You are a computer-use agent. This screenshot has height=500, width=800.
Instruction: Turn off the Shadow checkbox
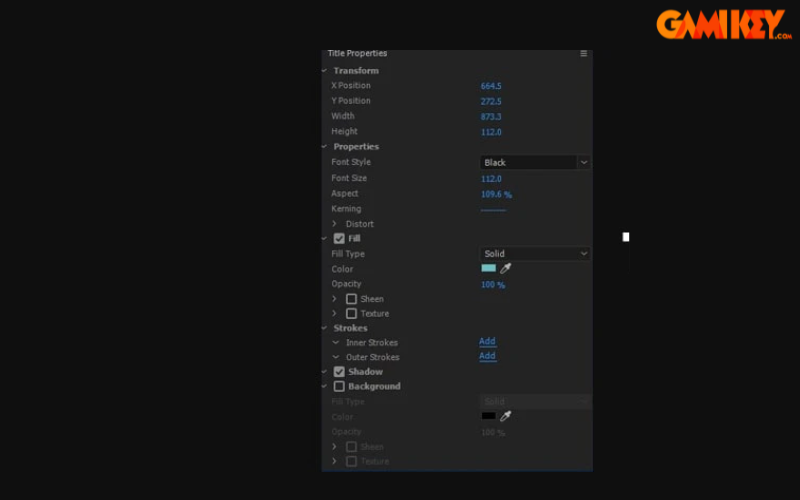339,371
